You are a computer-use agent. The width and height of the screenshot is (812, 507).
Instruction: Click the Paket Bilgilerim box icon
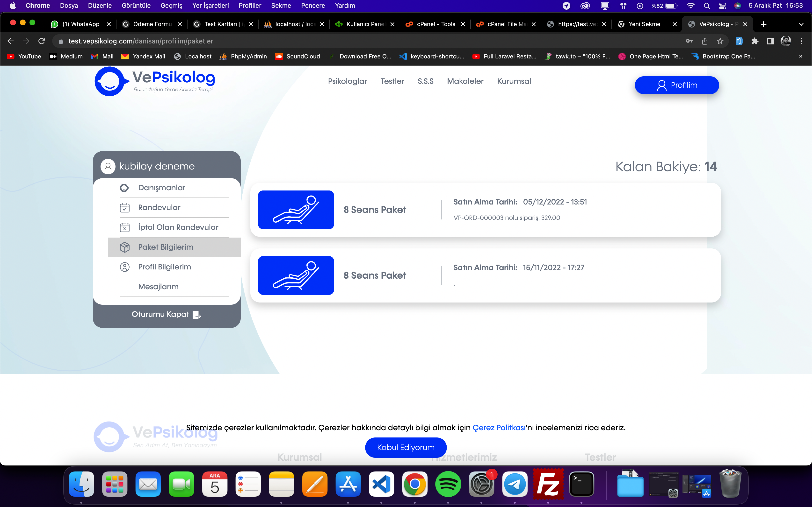pos(124,247)
